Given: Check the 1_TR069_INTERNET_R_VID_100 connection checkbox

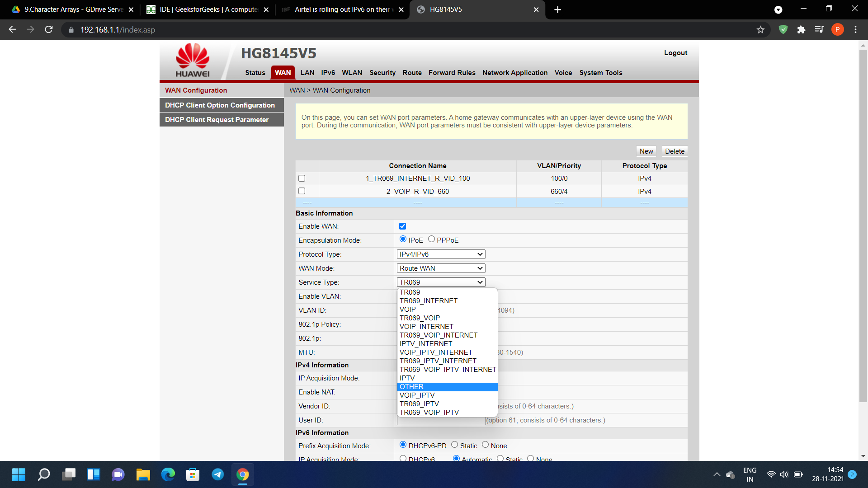Looking at the screenshot, I should pos(302,178).
